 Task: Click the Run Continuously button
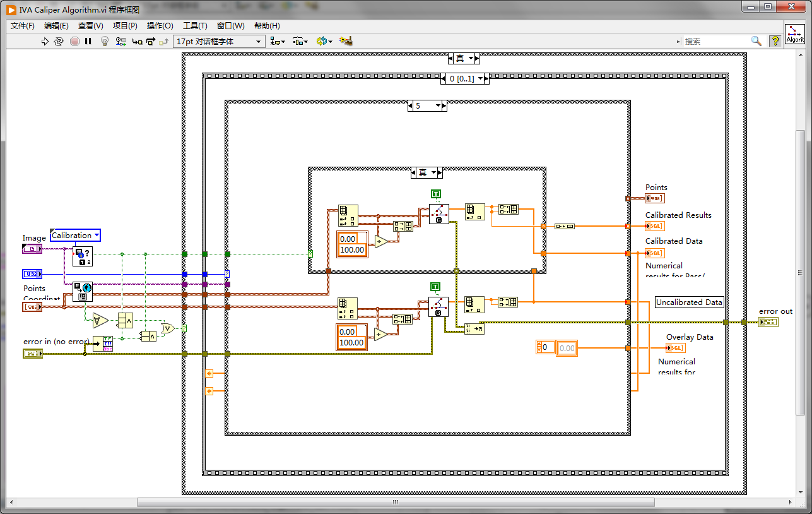click(59, 41)
